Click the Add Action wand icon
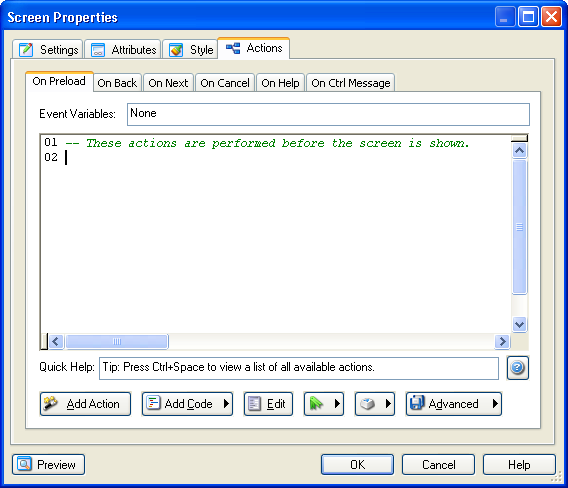This screenshot has width=568, height=488. pos(50,403)
